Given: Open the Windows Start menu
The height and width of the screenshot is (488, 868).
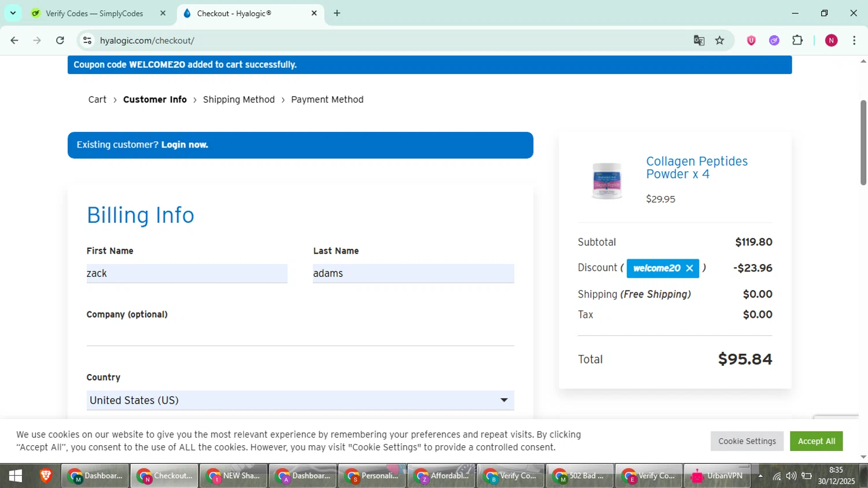Looking at the screenshot, I should click(x=16, y=476).
